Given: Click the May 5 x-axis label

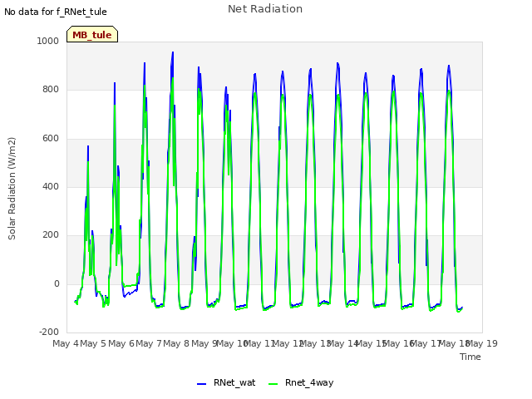Looking at the screenshot, I should pyautogui.click(x=93, y=343).
